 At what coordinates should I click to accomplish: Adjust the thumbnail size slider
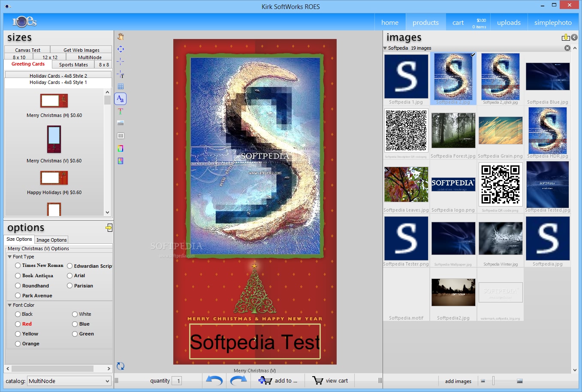click(493, 381)
